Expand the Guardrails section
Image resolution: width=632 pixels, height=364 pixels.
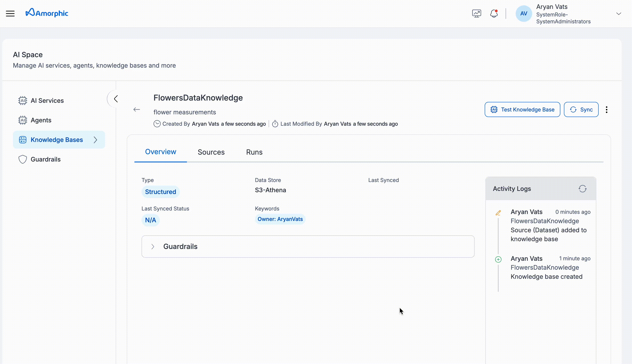pos(153,247)
